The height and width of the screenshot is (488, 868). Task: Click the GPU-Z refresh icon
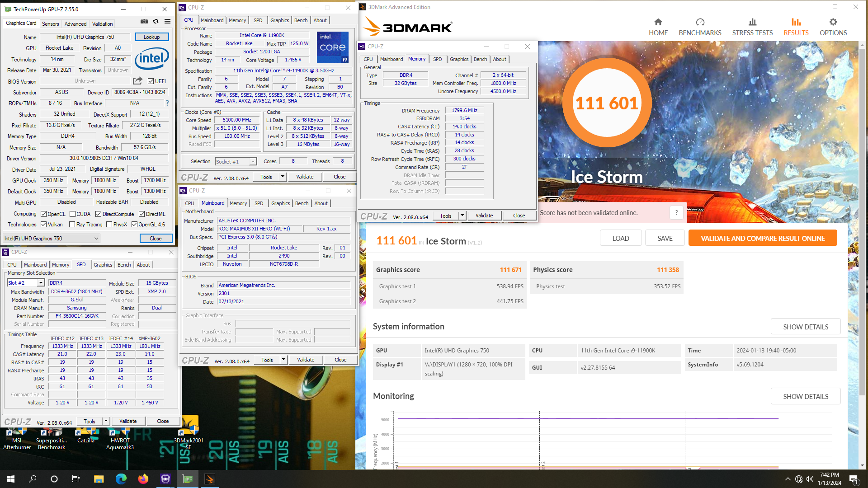click(x=156, y=21)
